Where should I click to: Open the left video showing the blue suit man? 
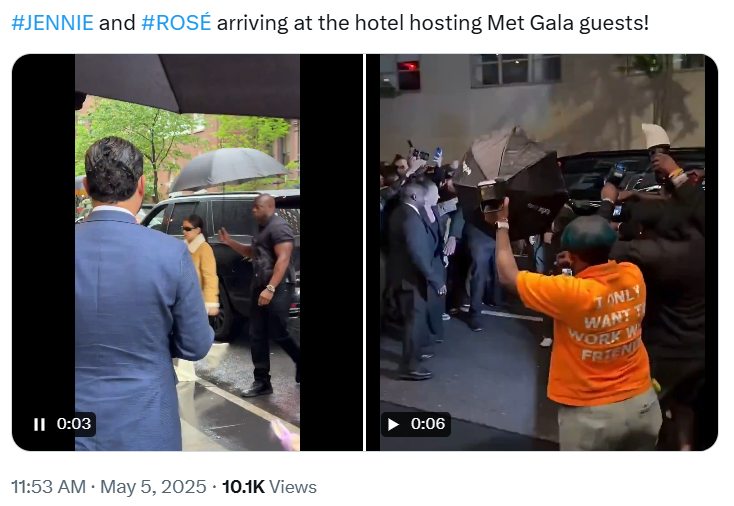click(x=187, y=252)
